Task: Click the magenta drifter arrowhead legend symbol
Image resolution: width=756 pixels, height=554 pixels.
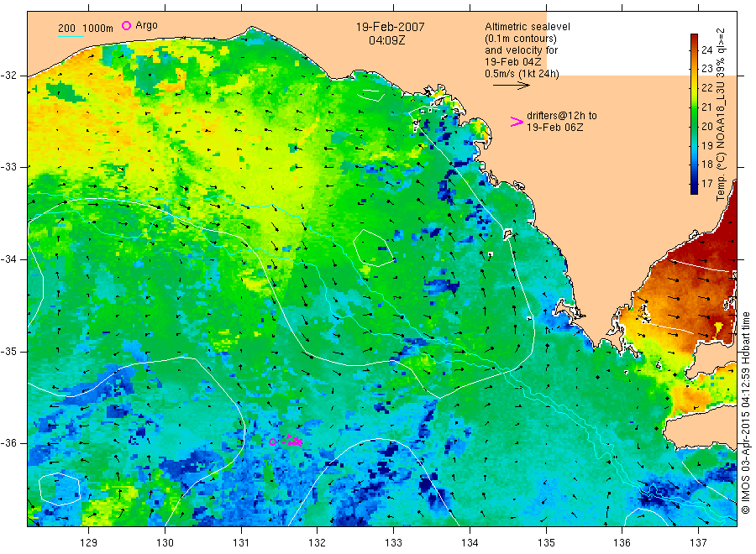Action: pyautogui.click(x=517, y=122)
